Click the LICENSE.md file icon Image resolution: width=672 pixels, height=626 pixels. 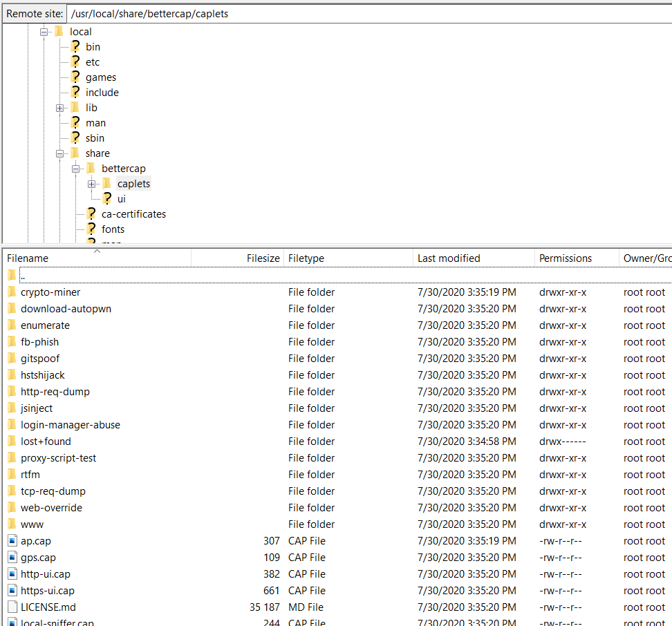[12, 607]
